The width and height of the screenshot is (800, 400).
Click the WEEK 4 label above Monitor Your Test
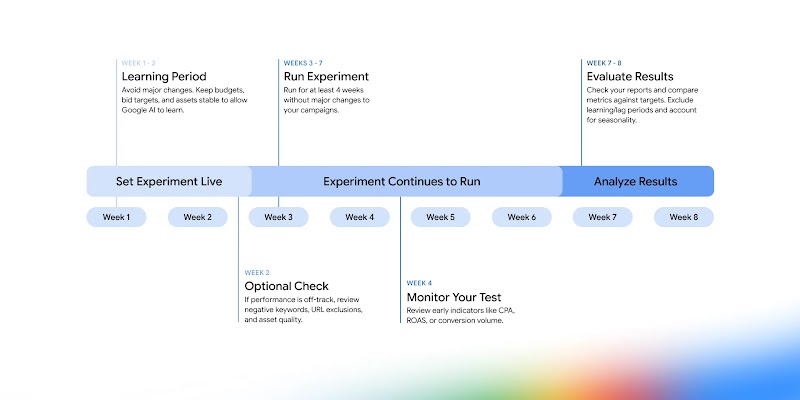pos(419,283)
